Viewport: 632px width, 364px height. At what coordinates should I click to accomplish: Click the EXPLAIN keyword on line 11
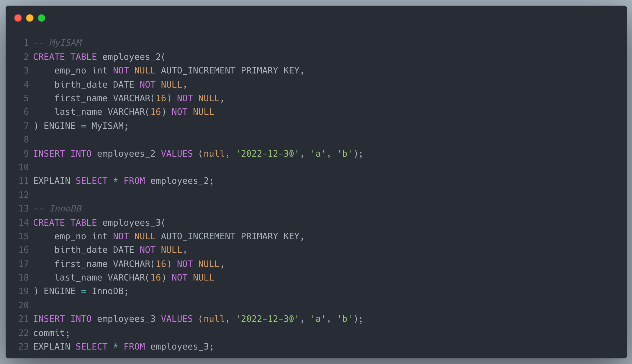(x=52, y=181)
